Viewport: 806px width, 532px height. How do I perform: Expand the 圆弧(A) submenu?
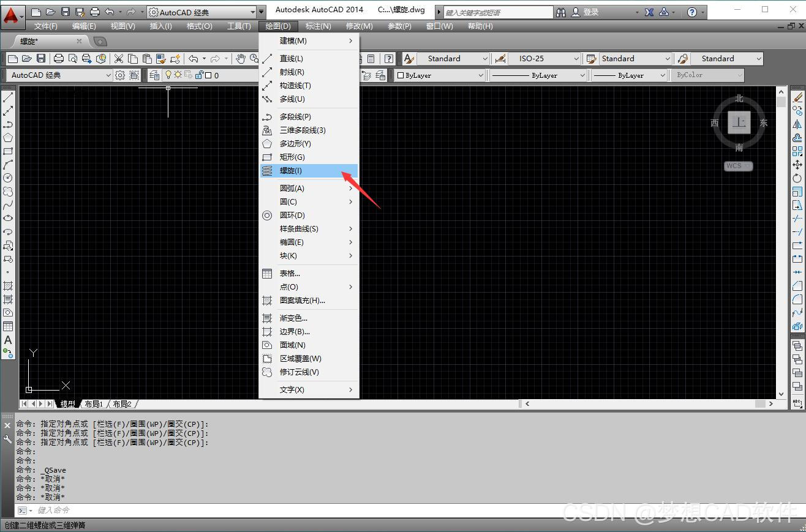pos(309,189)
